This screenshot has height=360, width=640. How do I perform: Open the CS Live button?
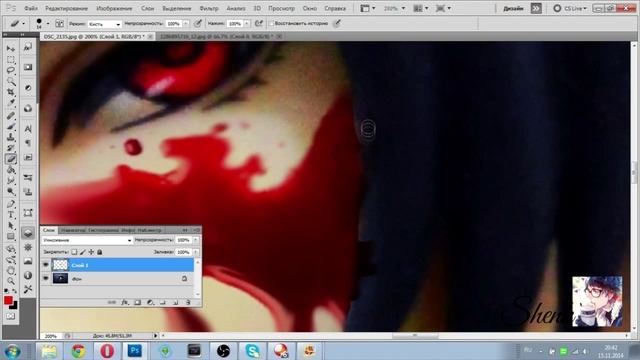click(570, 8)
